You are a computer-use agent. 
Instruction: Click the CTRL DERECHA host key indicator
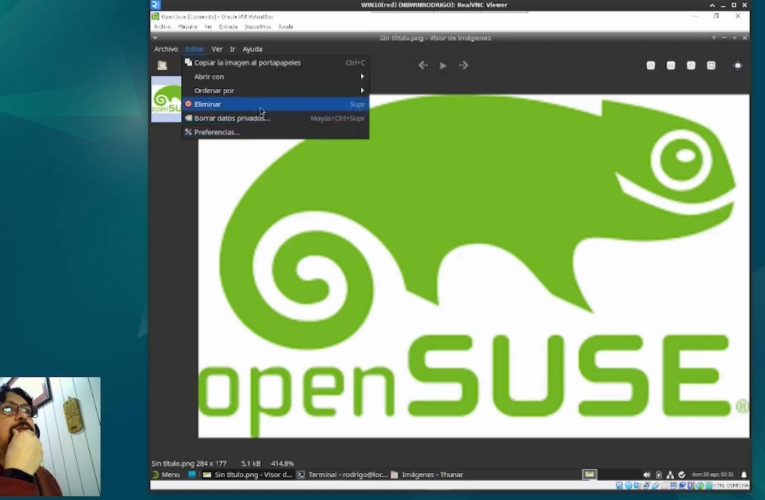point(730,485)
